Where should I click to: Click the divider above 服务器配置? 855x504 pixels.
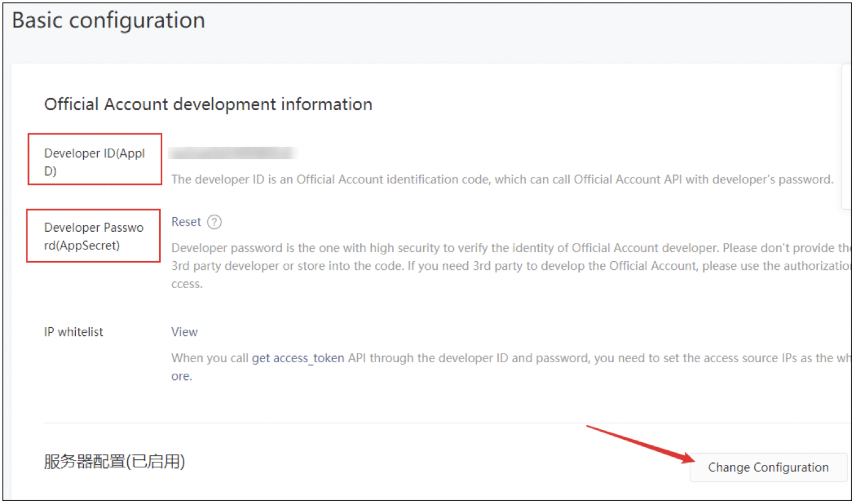367,422
